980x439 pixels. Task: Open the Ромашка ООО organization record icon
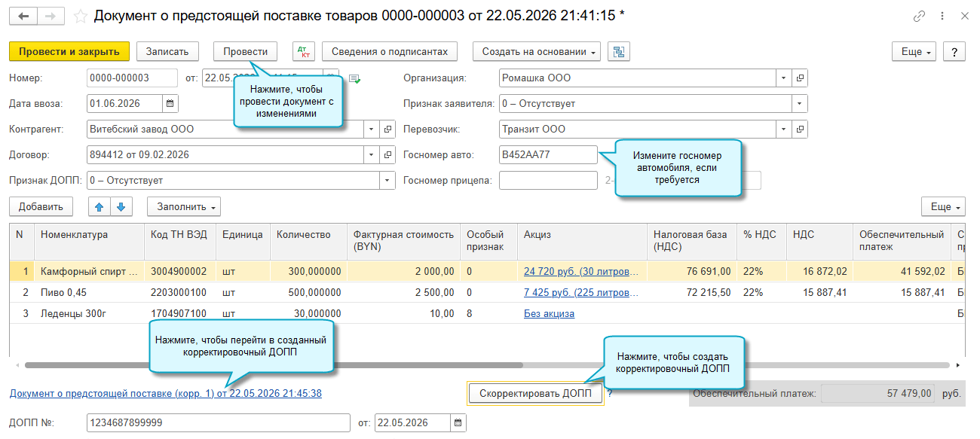800,78
